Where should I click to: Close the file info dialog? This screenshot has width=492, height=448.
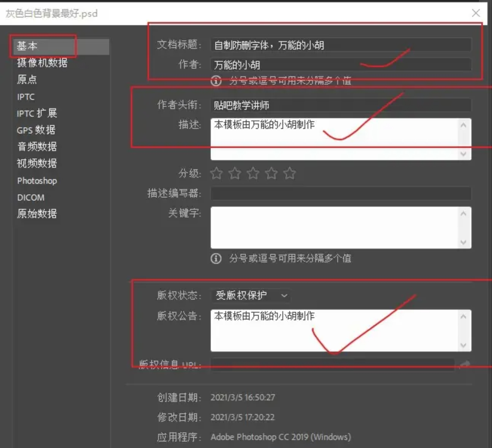coord(476,13)
